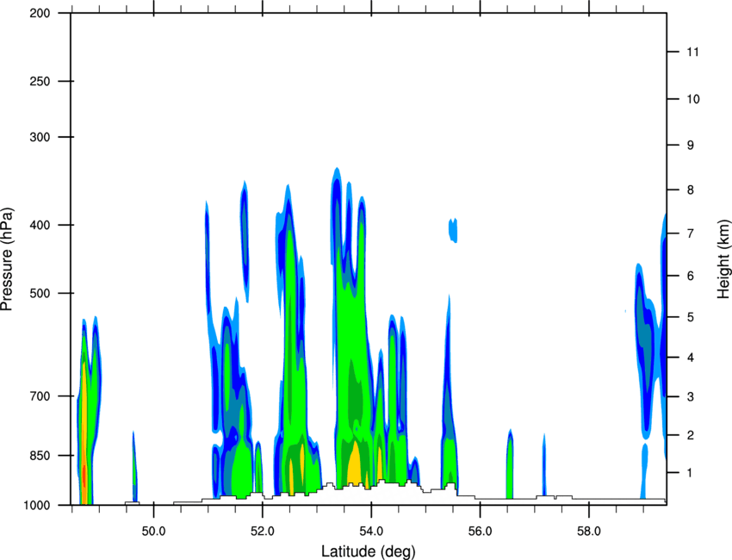Click the 2 km height label
The image size is (732, 560).
click(691, 435)
